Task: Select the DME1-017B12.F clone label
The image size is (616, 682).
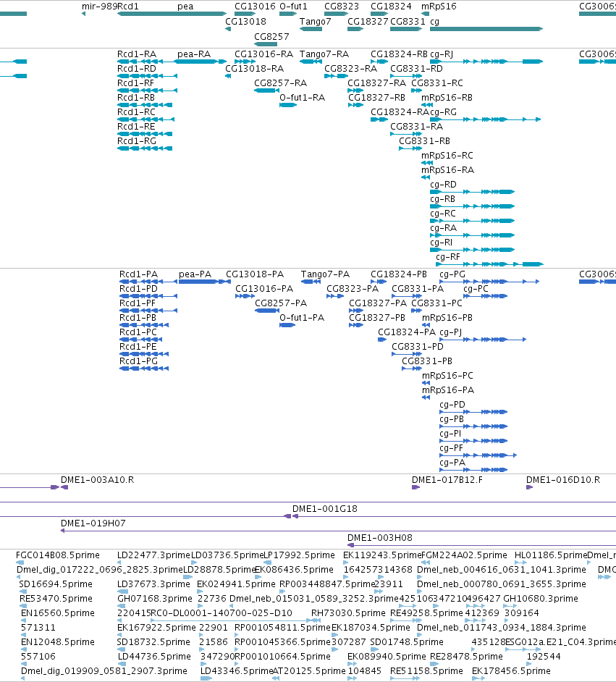Action: point(447,480)
